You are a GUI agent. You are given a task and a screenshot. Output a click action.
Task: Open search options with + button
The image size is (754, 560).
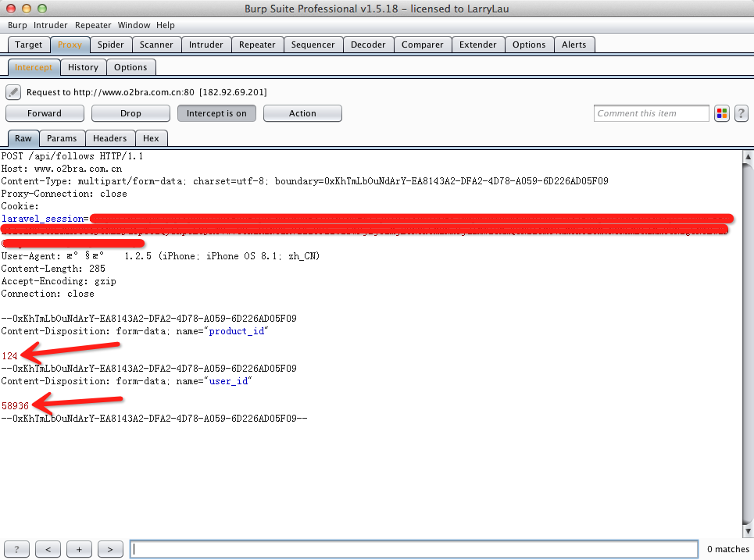point(79,549)
